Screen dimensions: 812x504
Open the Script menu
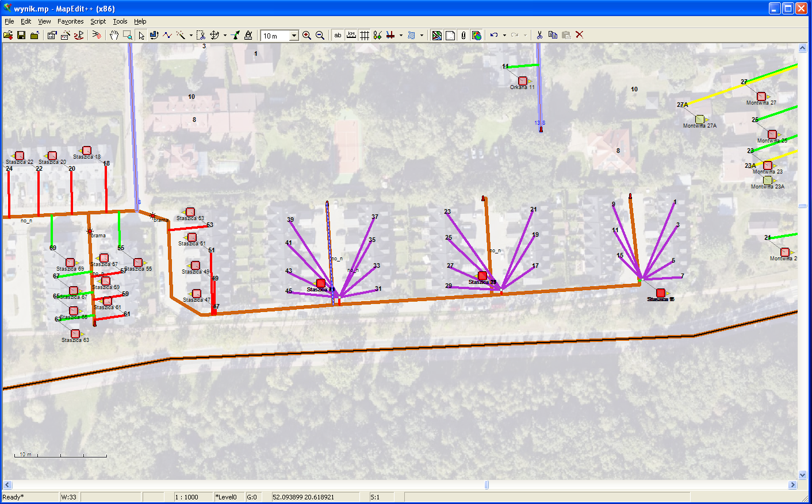click(x=98, y=21)
